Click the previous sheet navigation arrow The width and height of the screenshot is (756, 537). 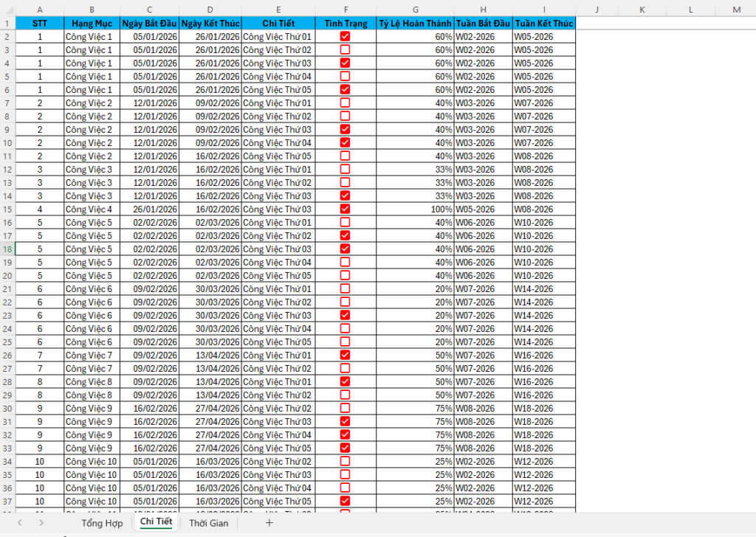coord(20,523)
